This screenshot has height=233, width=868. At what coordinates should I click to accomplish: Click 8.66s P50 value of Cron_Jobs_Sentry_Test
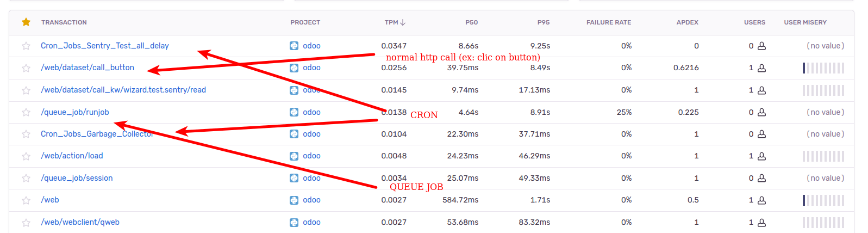click(x=469, y=46)
